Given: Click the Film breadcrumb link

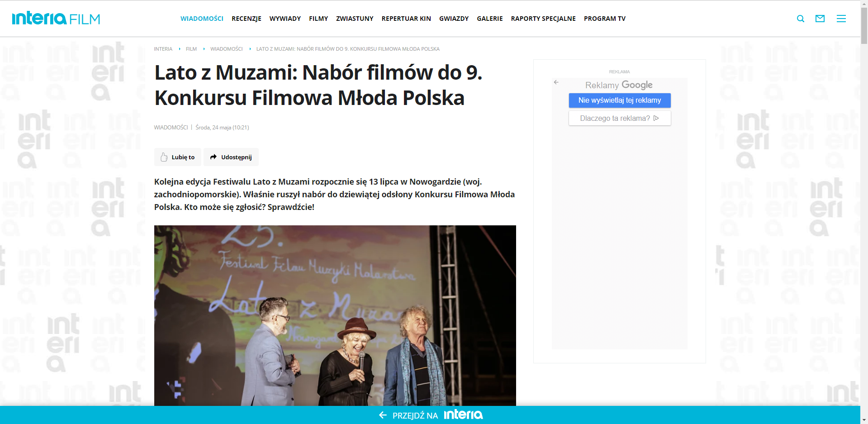Looking at the screenshot, I should [x=191, y=49].
